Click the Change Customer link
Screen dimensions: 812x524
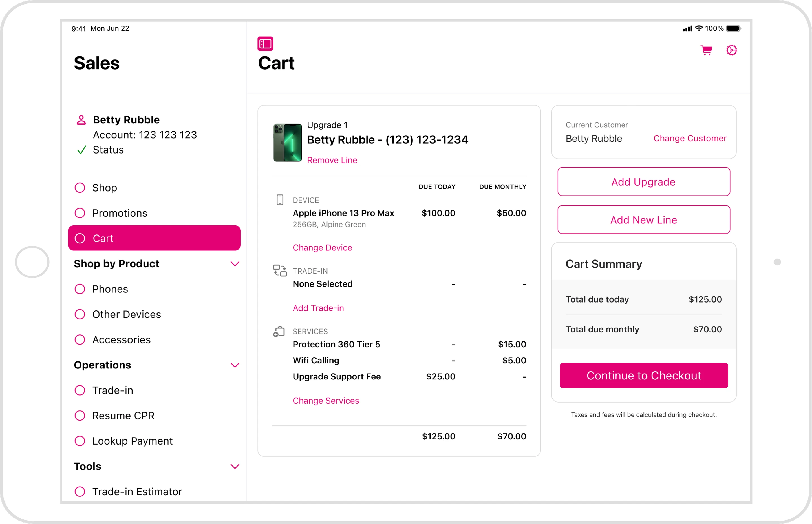coord(690,139)
